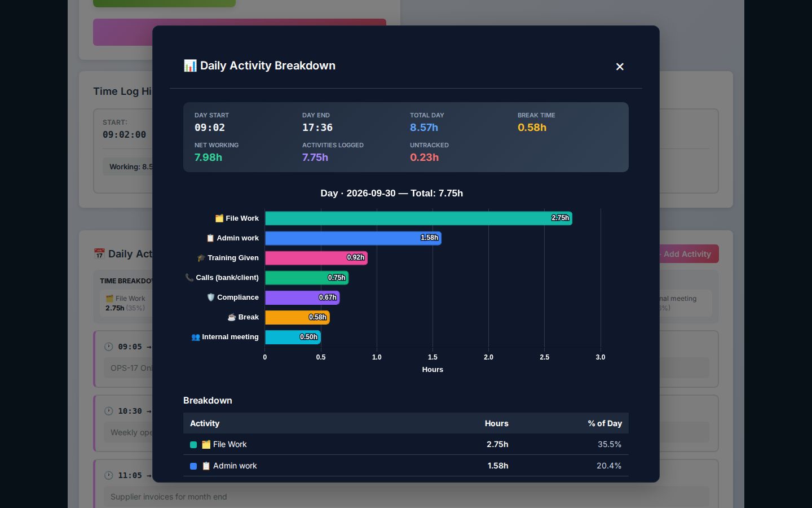Image resolution: width=812 pixels, height=508 pixels.
Task: Click the chart title with date 2026-09-30
Action: pyautogui.click(x=392, y=193)
